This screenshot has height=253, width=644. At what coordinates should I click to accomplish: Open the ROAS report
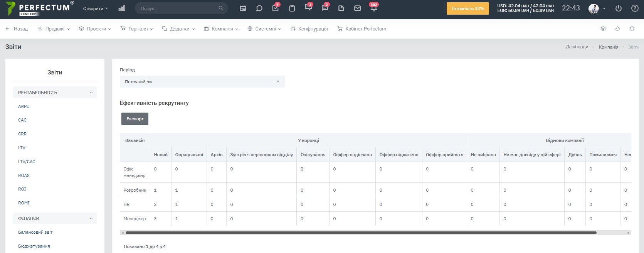[x=24, y=175]
